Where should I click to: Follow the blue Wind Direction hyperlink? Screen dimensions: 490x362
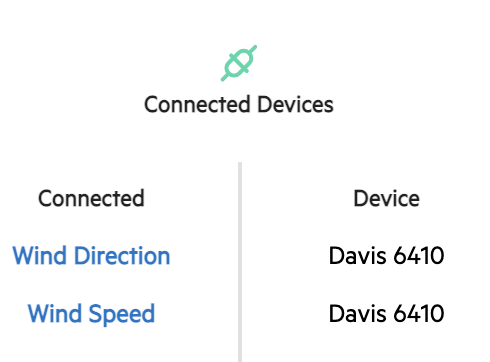(91, 256)
